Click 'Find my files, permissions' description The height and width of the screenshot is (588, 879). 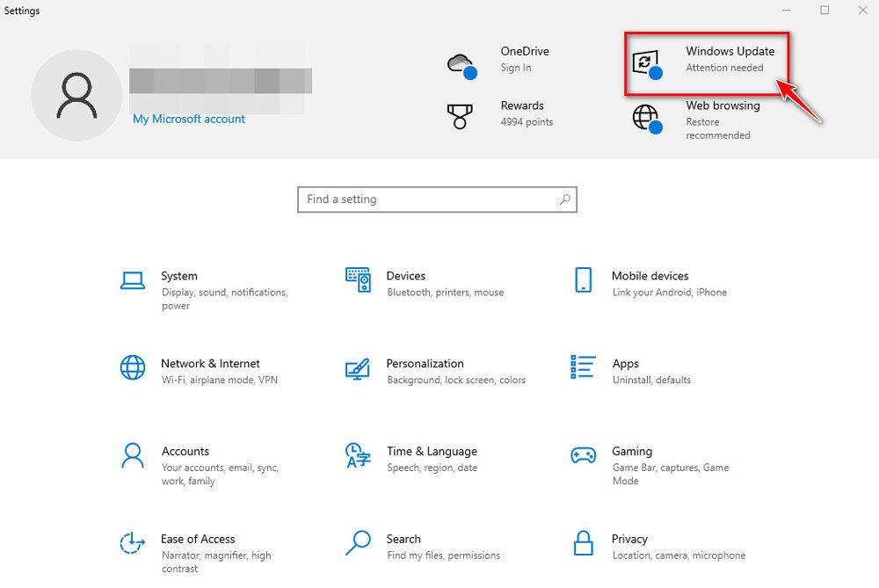(x=443, y=555)
